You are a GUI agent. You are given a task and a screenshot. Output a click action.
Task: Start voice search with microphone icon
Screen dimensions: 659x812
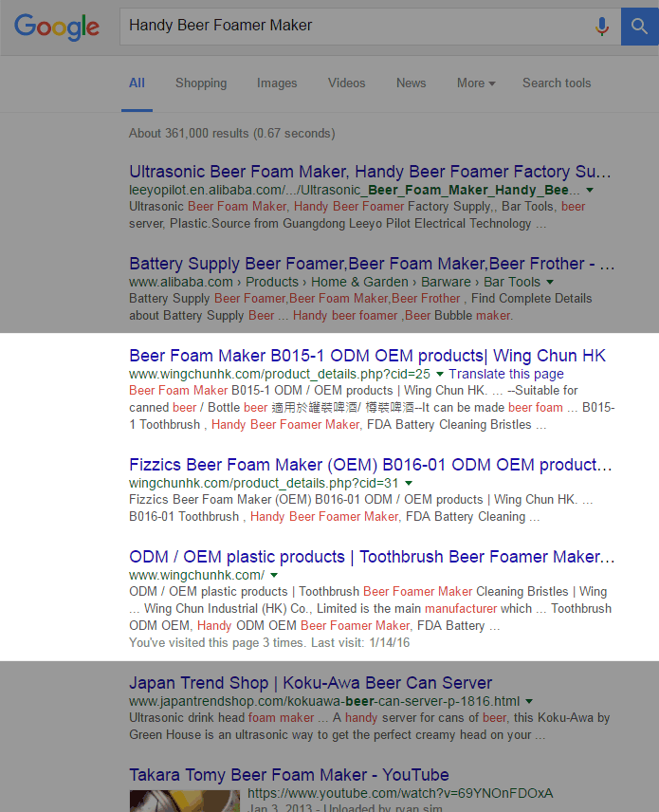[x=601, y=26]
